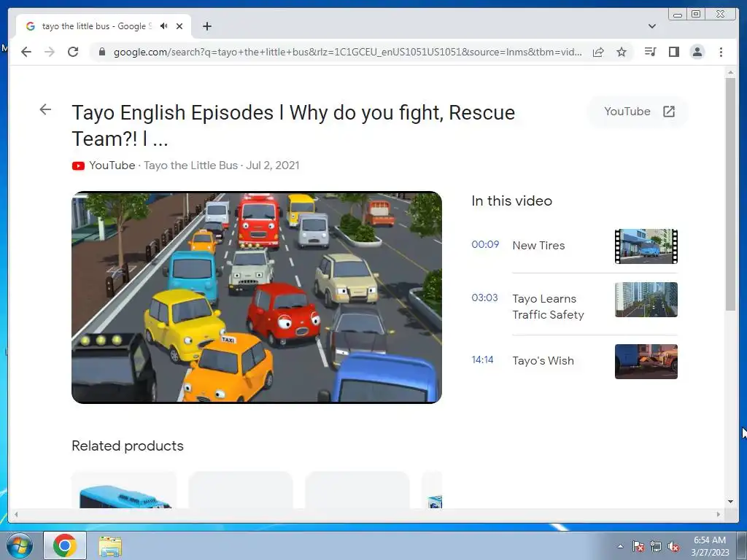Expand the tab search chevron
Viewport: 747px width, 560px height.
coord(652,26)
